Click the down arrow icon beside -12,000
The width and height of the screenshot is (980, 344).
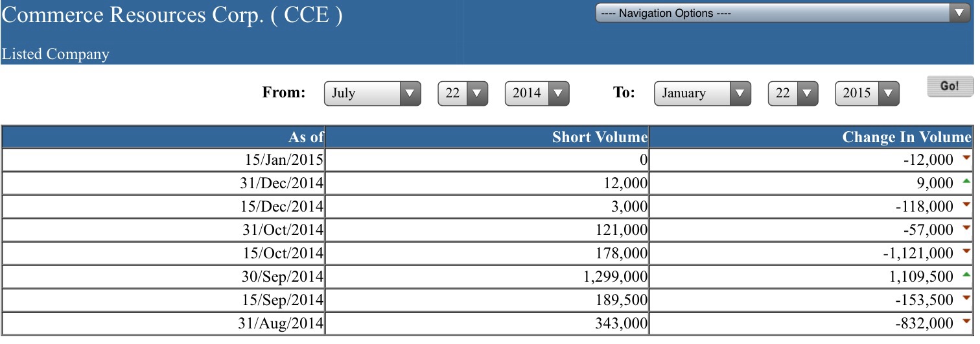coord(966,158)
